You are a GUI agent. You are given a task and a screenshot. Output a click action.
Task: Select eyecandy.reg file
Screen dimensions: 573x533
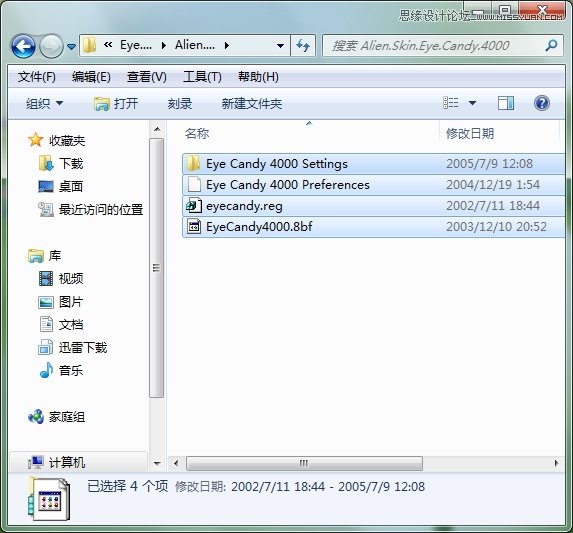373,206
